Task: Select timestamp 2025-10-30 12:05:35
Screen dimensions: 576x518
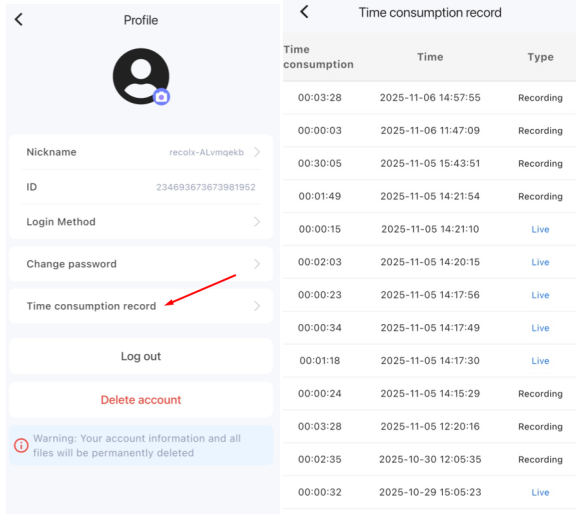Action: (x=430, y=459)
